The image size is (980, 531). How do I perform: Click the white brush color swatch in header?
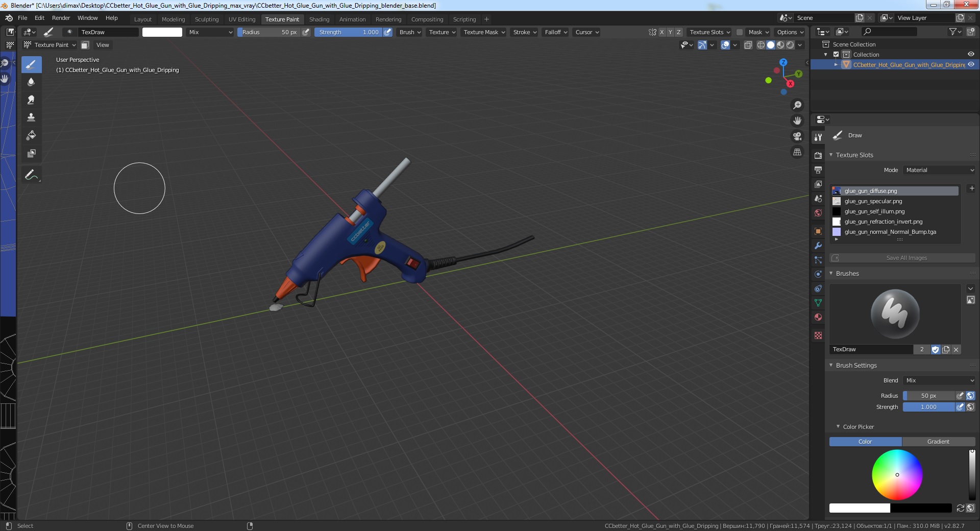coord(162,32)
